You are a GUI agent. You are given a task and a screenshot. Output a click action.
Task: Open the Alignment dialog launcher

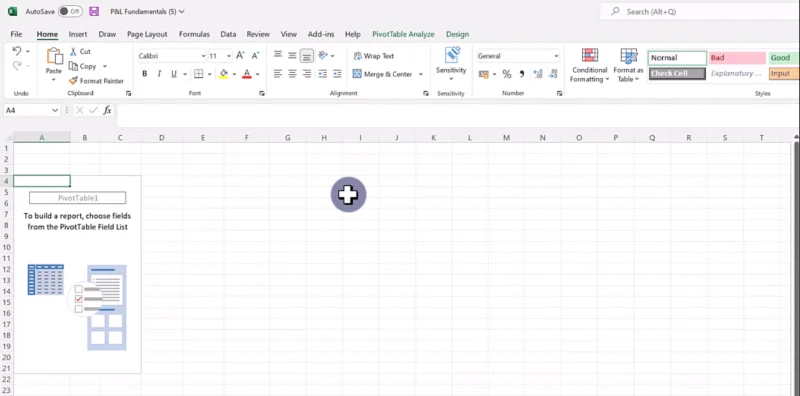(x=426, y=93)
